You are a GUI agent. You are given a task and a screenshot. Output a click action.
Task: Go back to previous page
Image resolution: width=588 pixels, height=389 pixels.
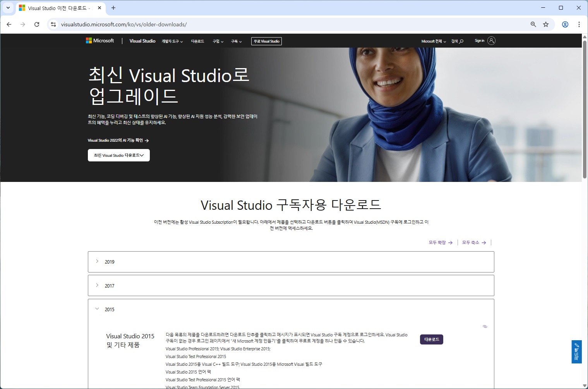[x=9, y=24]
